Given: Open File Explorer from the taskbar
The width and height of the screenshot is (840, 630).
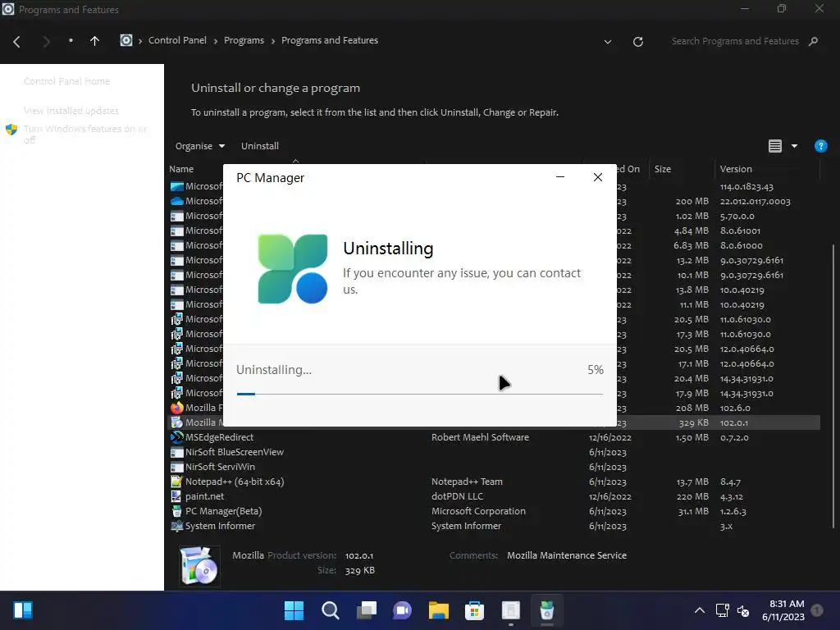Looking at the screenshot, I should pyautogui.click(x=438, y=610).
